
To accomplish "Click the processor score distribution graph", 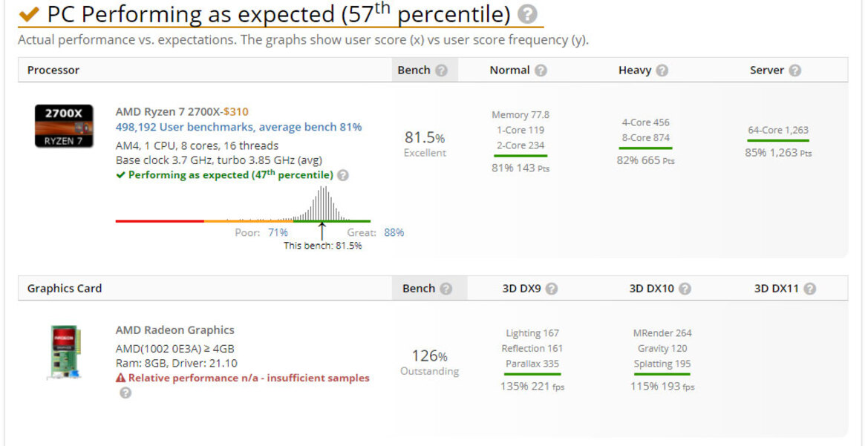I will pyautogui.click(x=243, y=205).
